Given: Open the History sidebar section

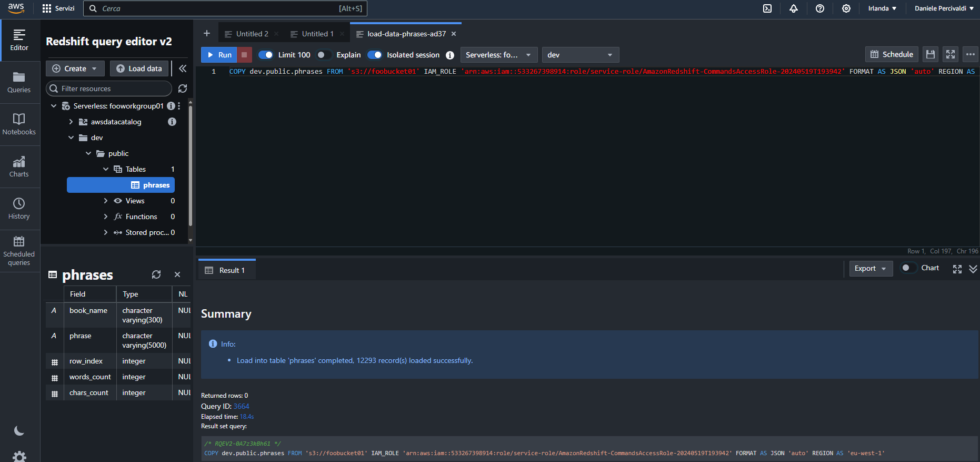Looking at the screenshot, I should coord(19,209).
